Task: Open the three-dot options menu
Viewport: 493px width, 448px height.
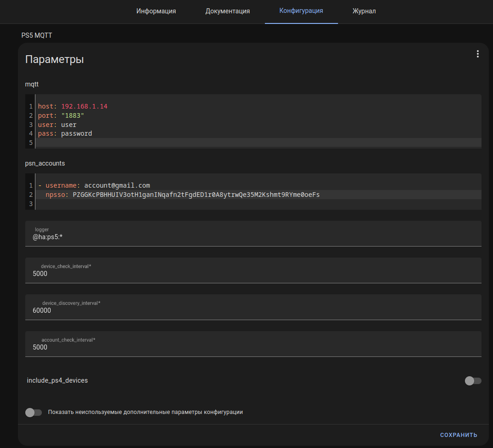Action: click(477, 54)
